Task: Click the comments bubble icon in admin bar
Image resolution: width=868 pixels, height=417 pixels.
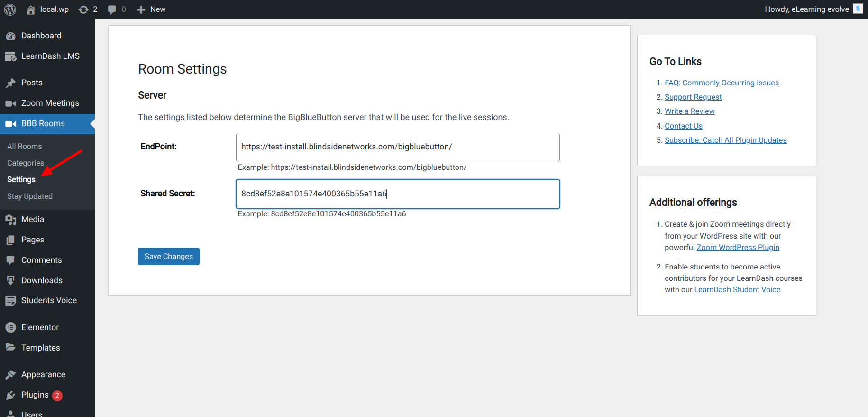Action: (x=112, y=9)
